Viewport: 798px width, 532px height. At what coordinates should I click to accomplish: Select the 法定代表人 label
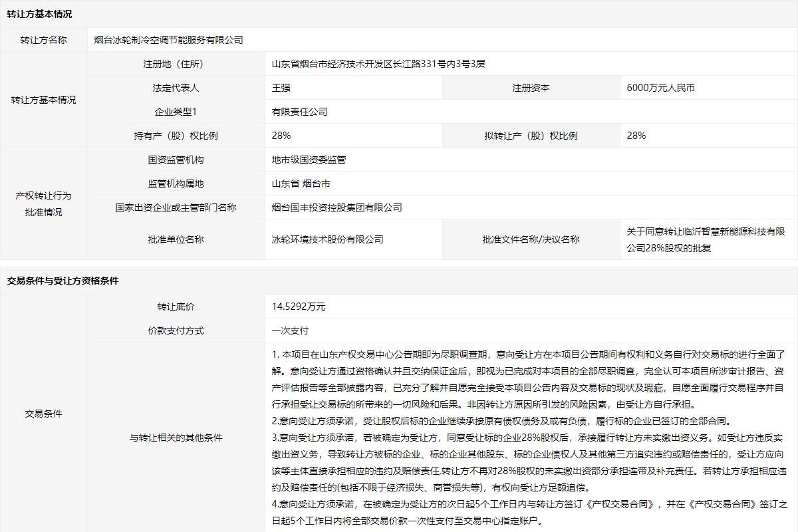[176, 88]
